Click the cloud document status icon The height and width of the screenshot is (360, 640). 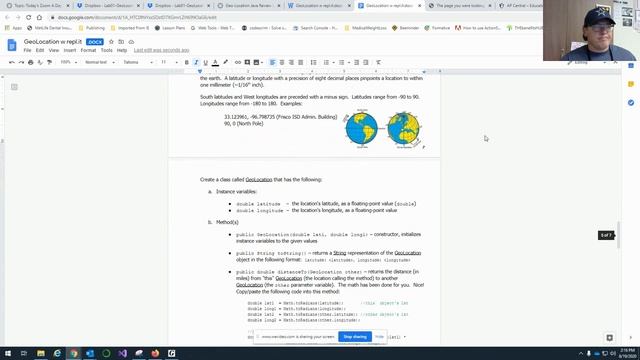pyautogui.click(x=131, y=42)
